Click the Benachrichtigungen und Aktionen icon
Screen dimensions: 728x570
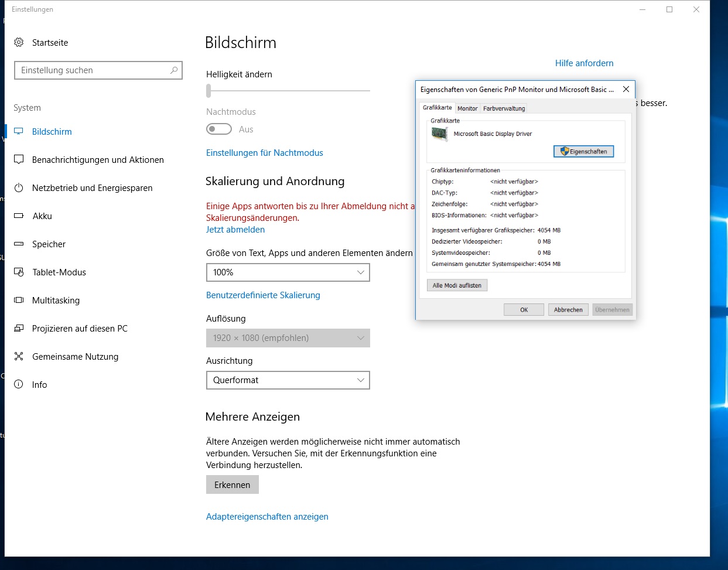click(x=19, y=159)
